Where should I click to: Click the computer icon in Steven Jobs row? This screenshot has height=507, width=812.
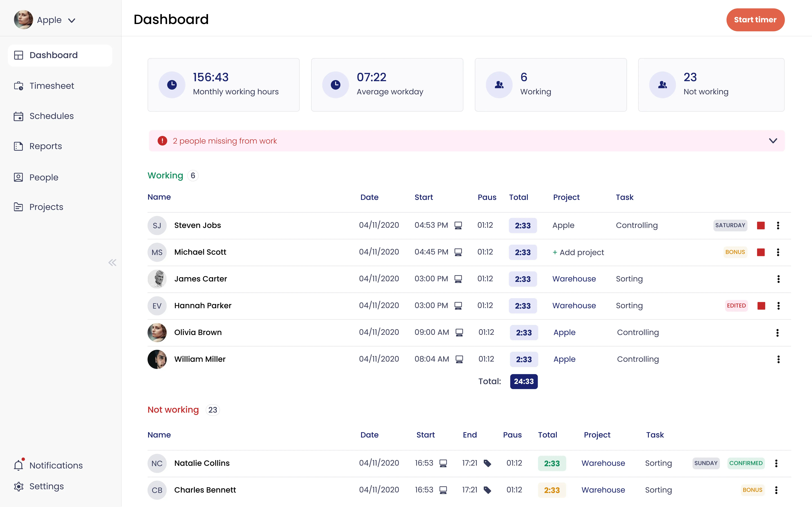[458, 225]
